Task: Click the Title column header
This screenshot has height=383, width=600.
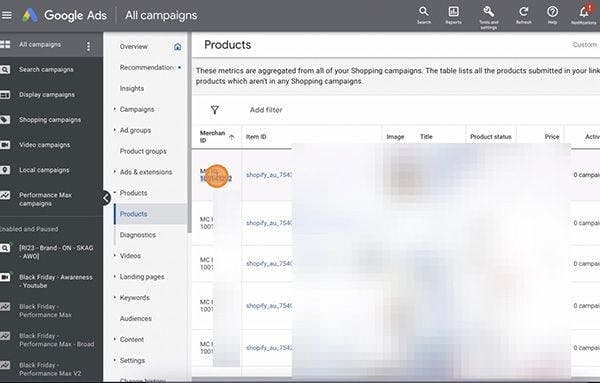Action: pyautogui.click(x=426, y=137)
